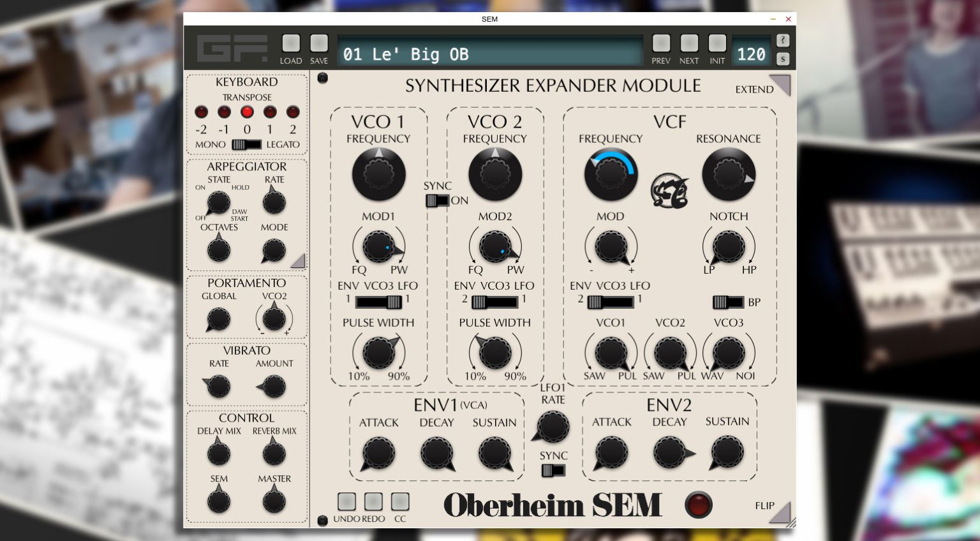Click the CC button

pos(400,502)
